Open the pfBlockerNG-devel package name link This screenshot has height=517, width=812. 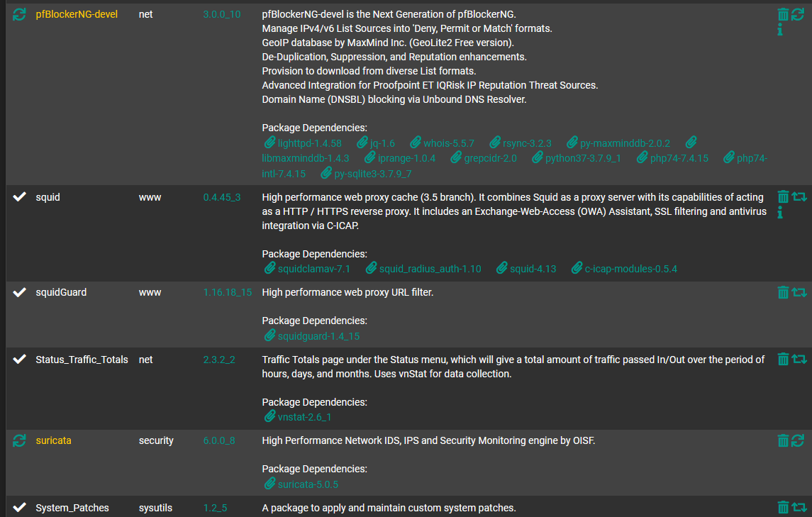tap(77, 14)
